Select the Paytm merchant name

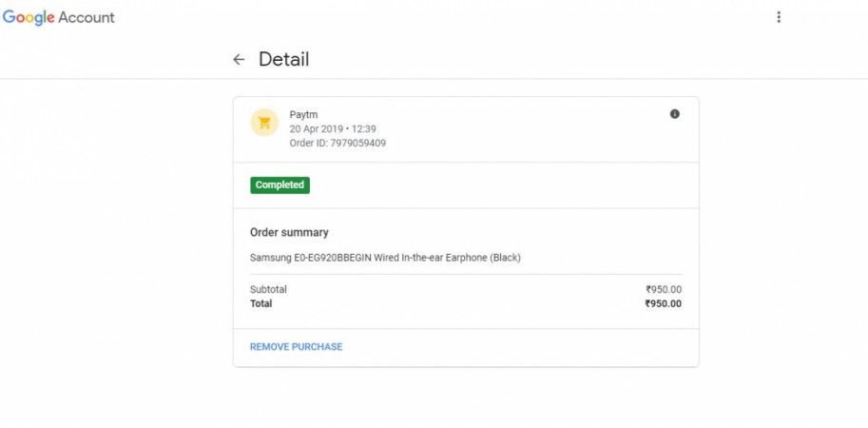click(x=304, y=115)
